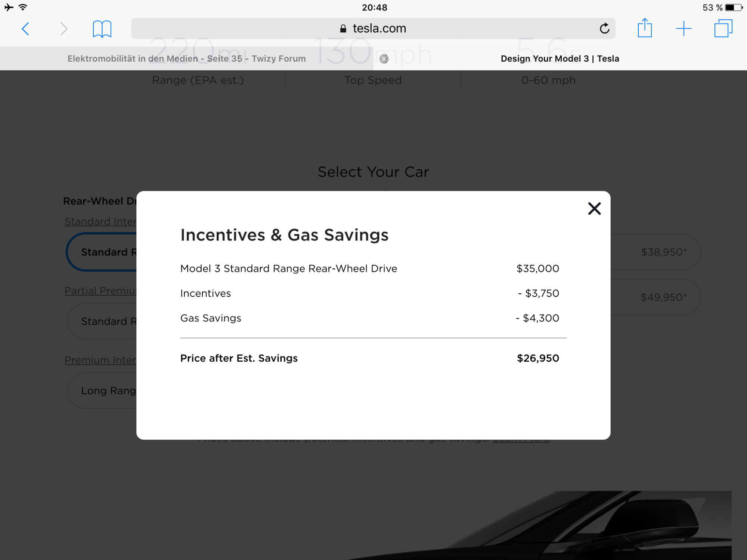Reload the tesla.com page
This screenshot has height=560, width=747.
pos(604,28)
